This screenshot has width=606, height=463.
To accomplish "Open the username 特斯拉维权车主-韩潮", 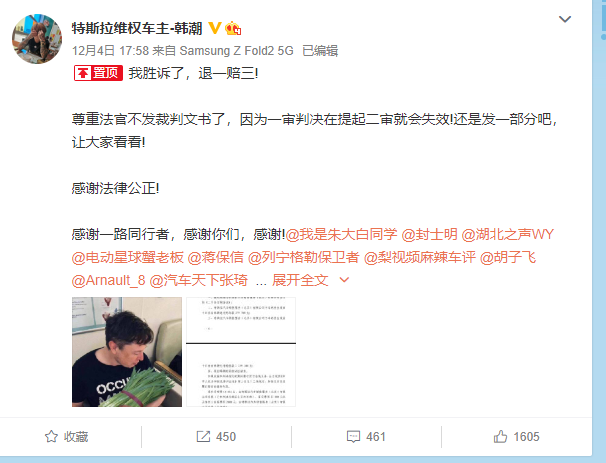I will pos(137,28).
